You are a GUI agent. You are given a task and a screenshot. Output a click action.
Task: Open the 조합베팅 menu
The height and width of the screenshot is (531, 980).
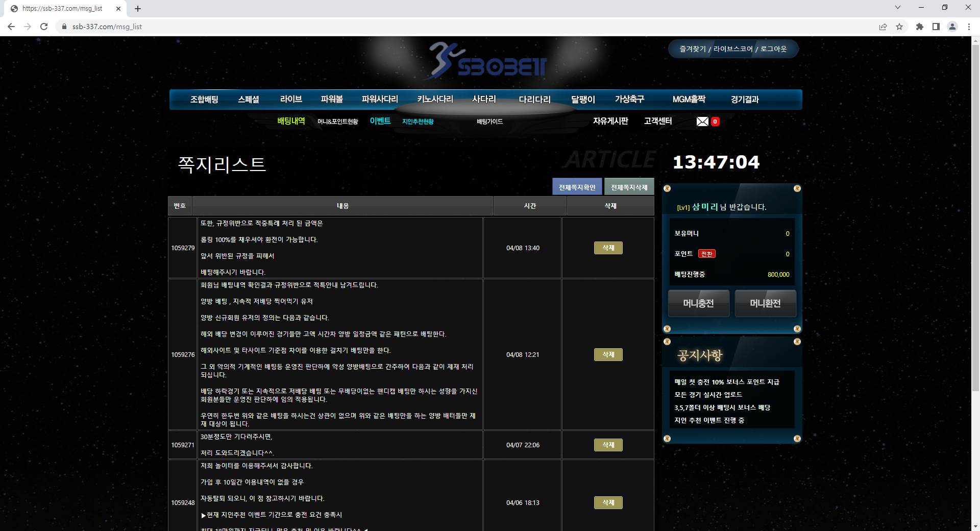coord(204,99)
